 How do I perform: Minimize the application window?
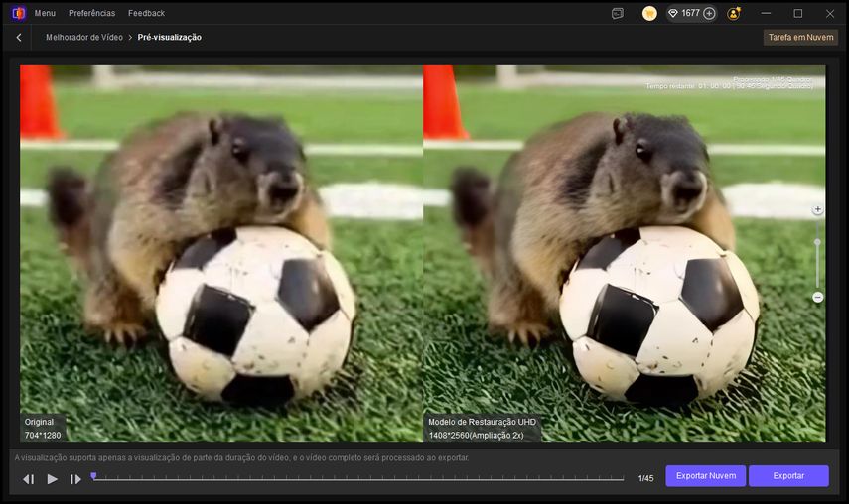[766, 13]
